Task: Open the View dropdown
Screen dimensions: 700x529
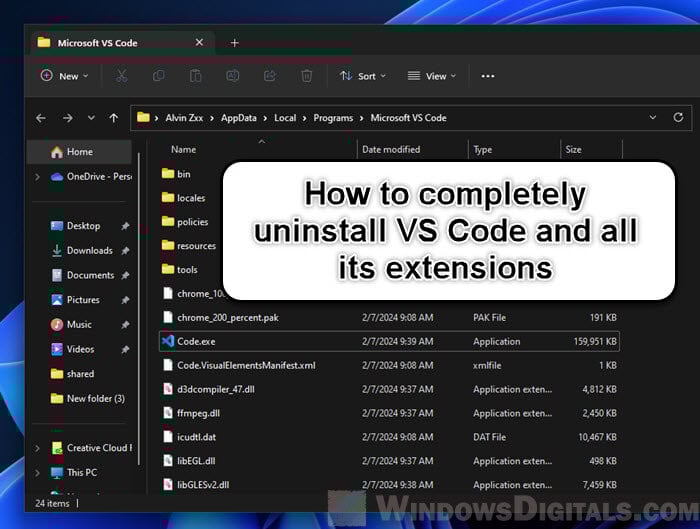Action: (432, 76)
